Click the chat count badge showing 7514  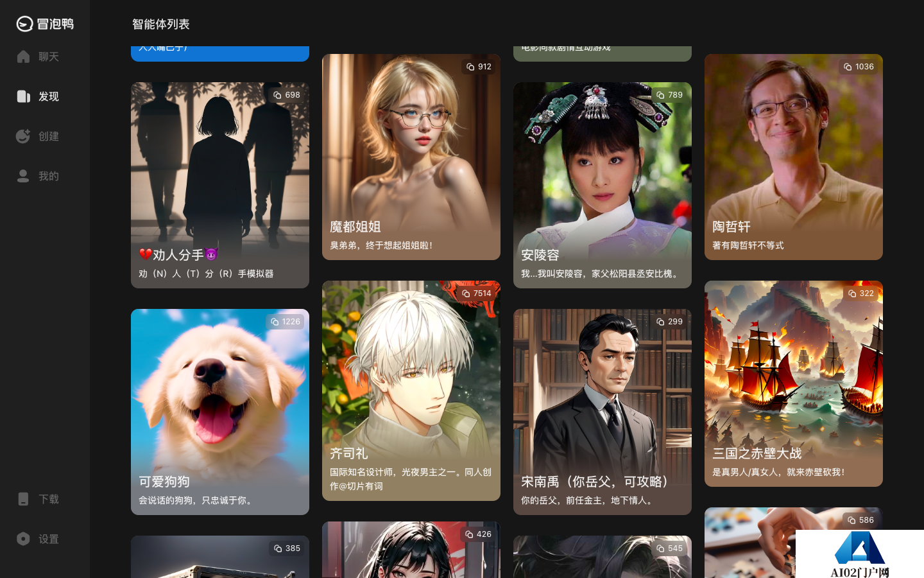pyautogui.click(x=476, y=293)
